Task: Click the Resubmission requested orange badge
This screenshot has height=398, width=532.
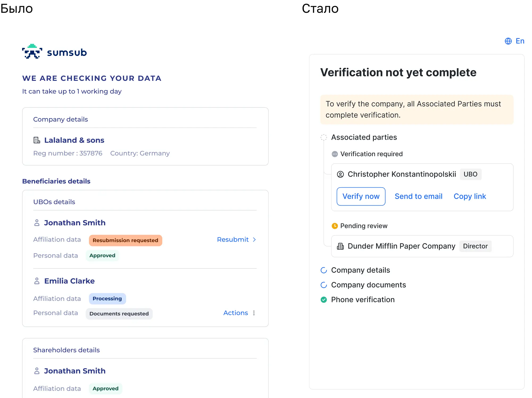Action: [125, 241]
